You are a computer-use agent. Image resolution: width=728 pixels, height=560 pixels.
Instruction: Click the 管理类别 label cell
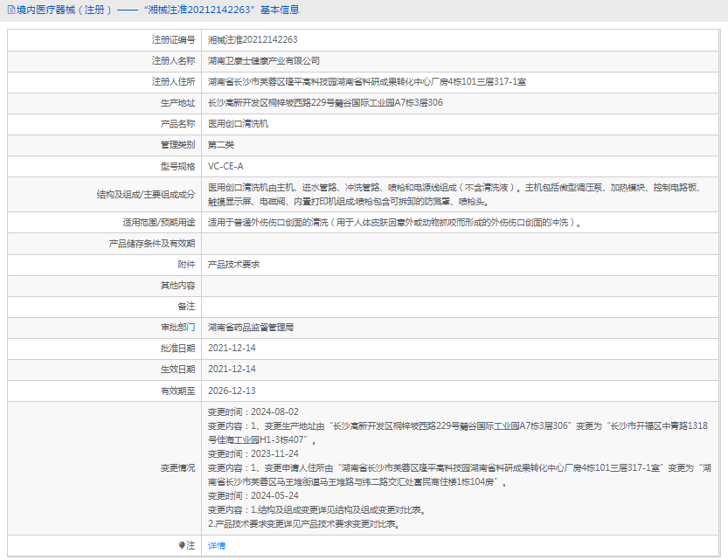tap(105, 145)
